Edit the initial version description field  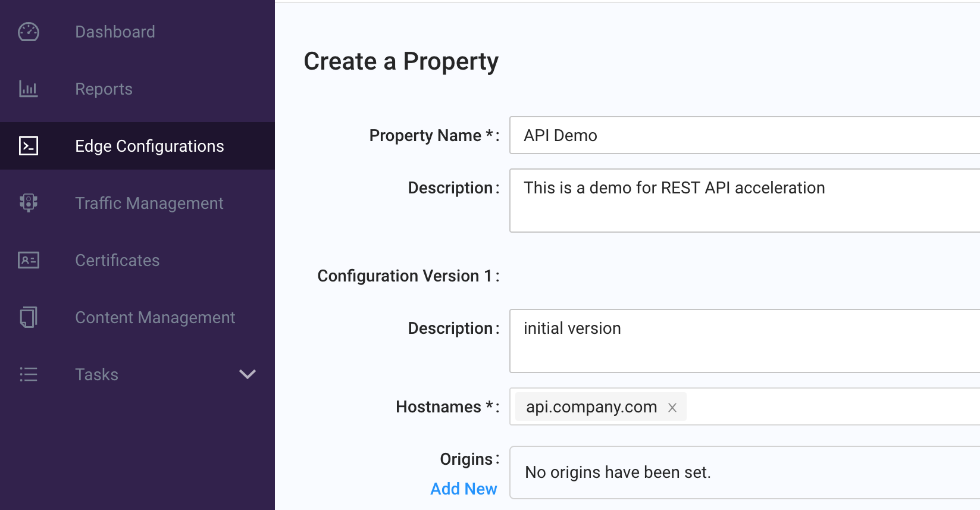pos(745,341)
